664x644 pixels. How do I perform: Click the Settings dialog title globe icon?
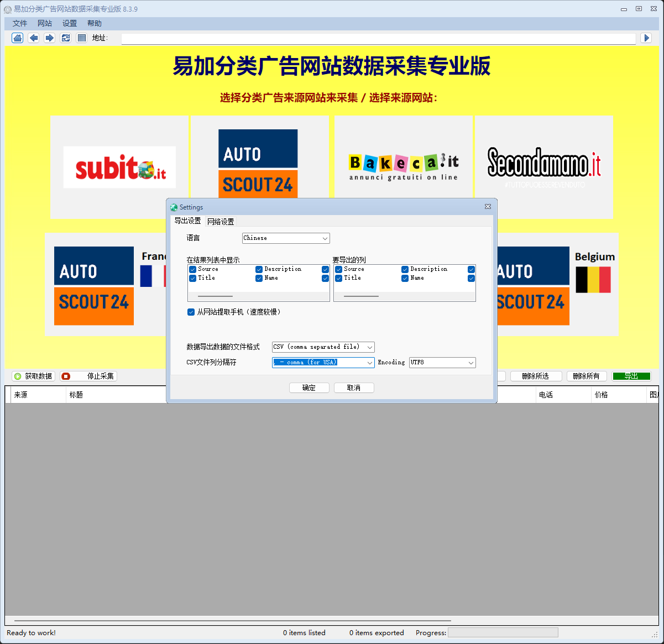click(x=174, y=207)
